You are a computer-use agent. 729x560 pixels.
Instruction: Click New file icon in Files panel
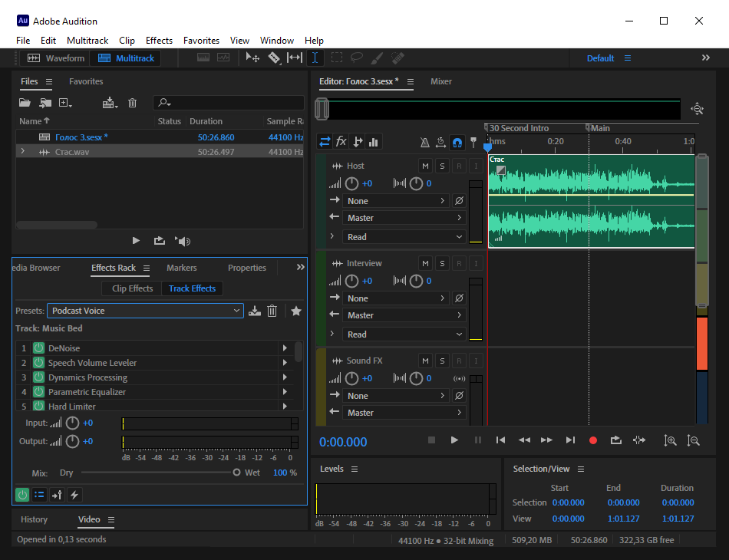(x=65, y=103)
